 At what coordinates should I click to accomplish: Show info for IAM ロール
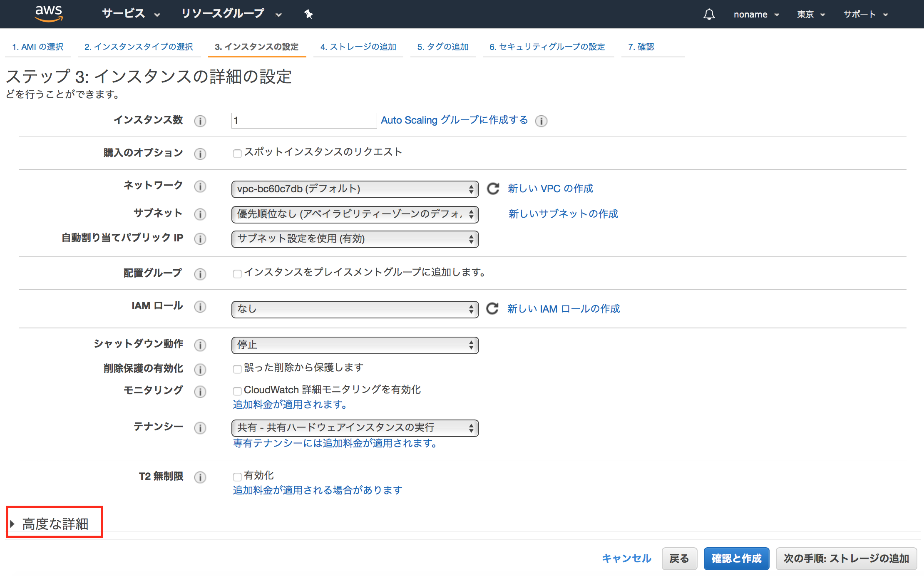200,306
